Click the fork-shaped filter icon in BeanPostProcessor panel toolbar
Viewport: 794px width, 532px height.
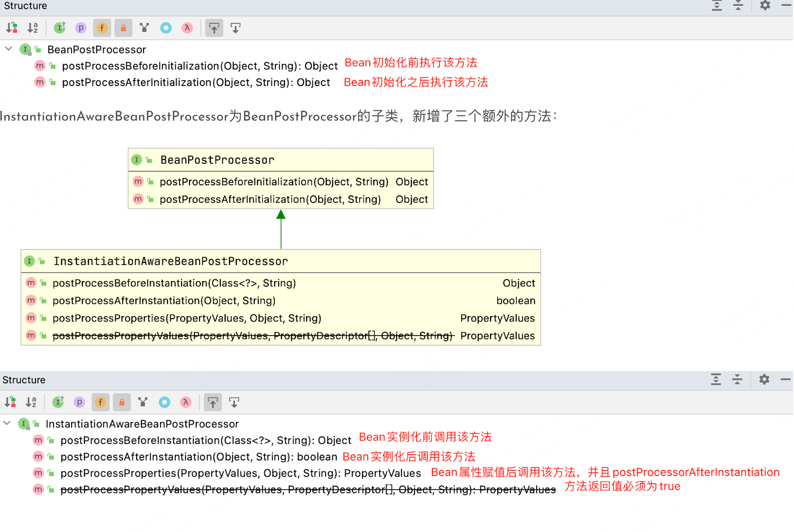click(x=144, y=28)
